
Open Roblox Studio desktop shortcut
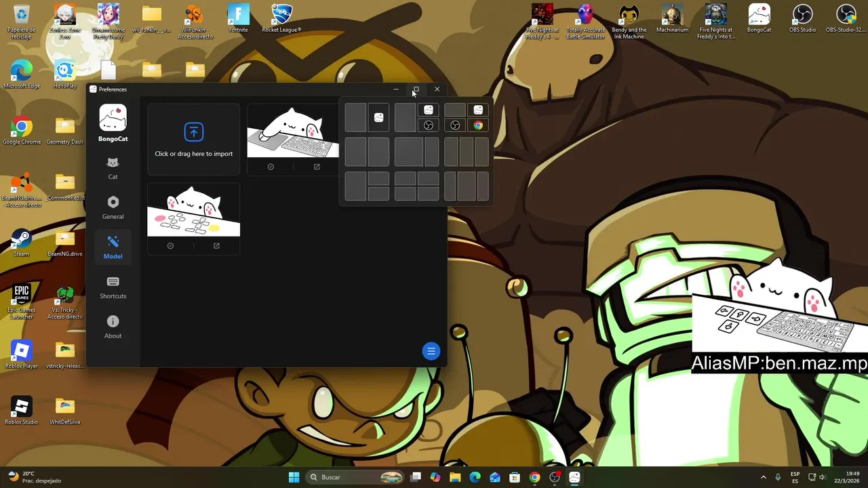pyautogui.click(x=21, y=411)
